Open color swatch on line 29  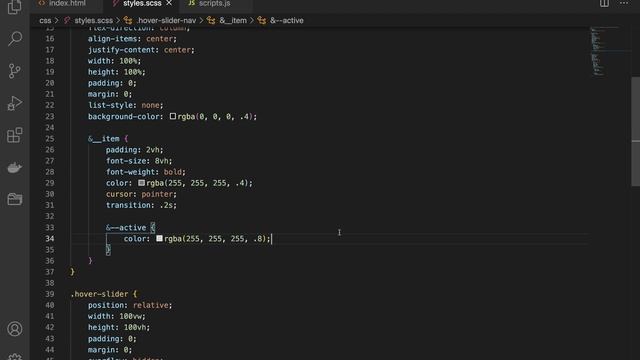[x=142, y=183]
